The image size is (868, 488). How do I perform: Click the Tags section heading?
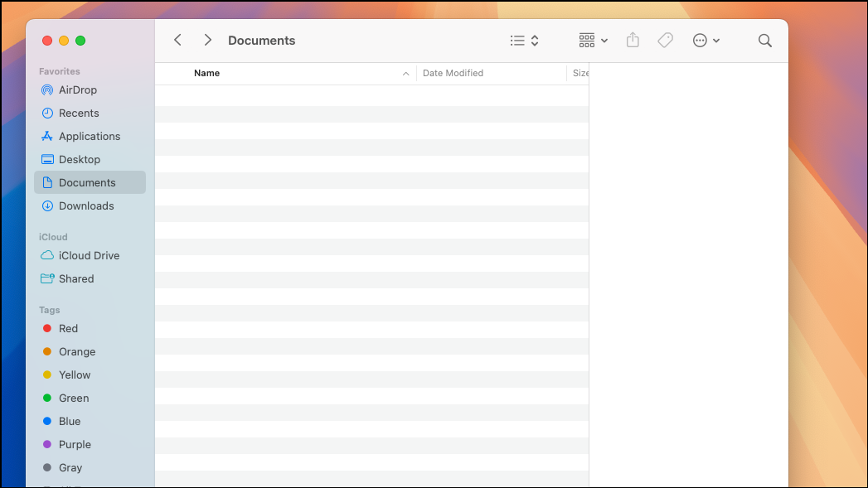(49, 310)
